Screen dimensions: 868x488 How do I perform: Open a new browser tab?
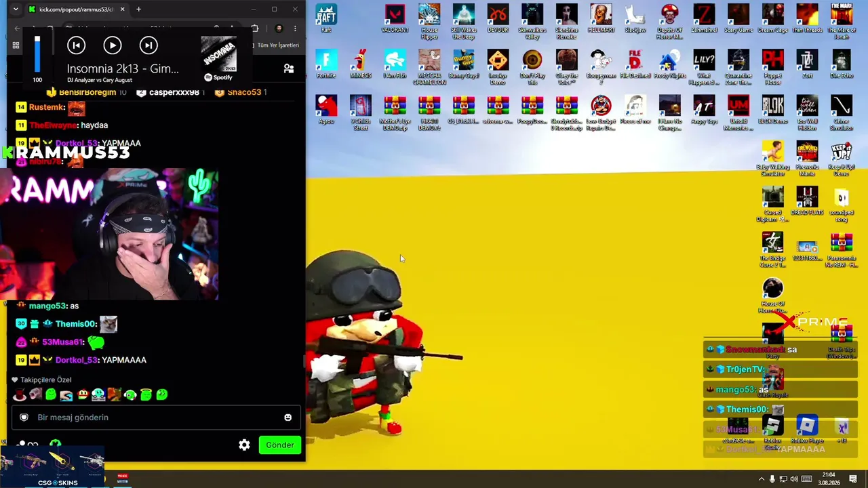[138, 9]
